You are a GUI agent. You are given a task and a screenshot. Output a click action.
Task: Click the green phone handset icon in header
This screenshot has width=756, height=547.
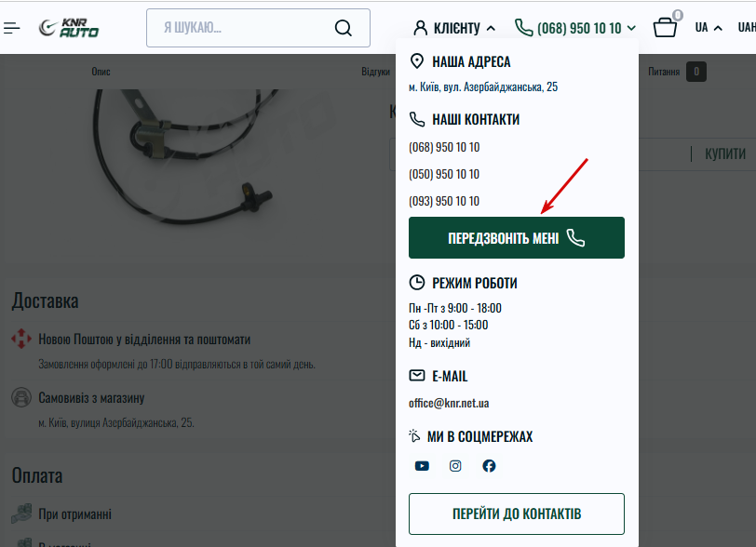pyautogui.click(x=523, y=28)
